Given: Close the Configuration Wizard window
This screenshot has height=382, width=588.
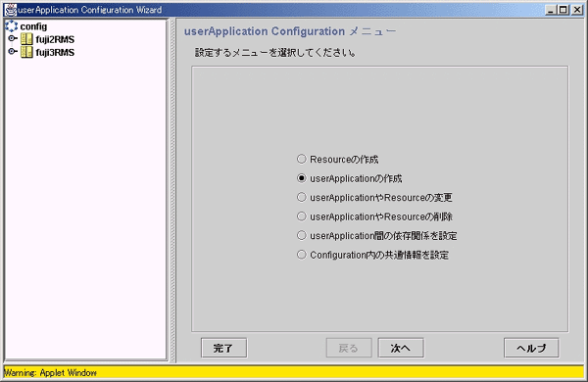Looking at the screenshot, I should tap(577, 10).
